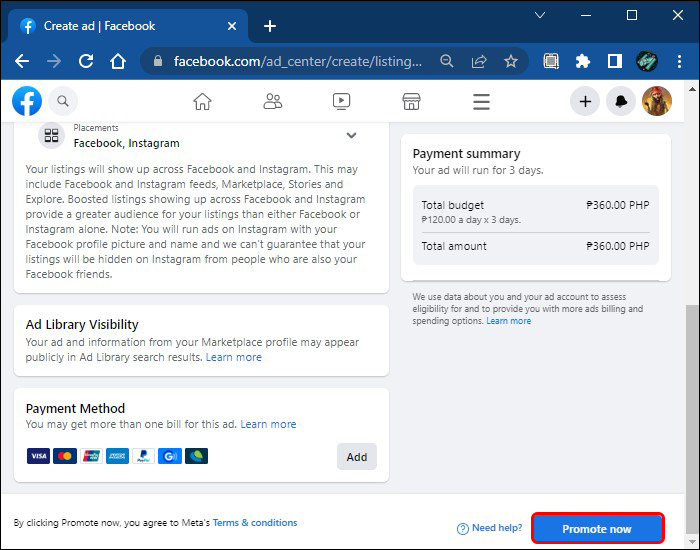Open Learn more under Payment Method
Image resolution: width=700 pixels, height=550 pixels.
(x=268, y=424)
